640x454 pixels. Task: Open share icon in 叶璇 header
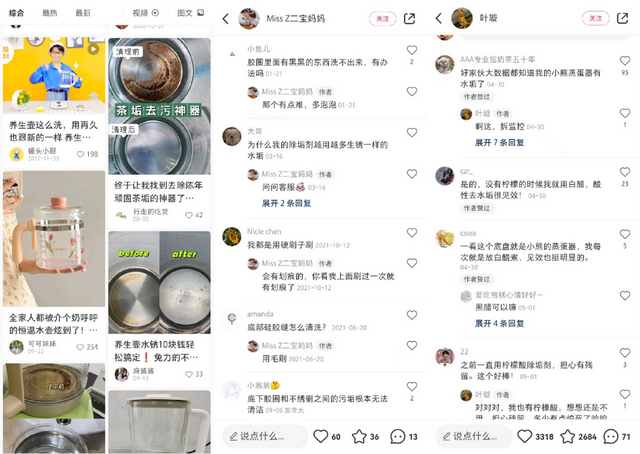(622, 18)
